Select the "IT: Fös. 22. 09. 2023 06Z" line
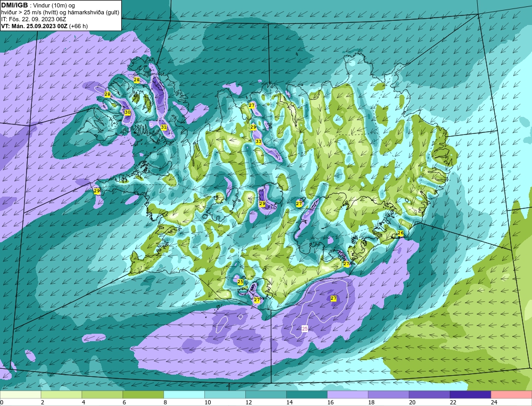532x406 pixels. [x=34, y=19]
